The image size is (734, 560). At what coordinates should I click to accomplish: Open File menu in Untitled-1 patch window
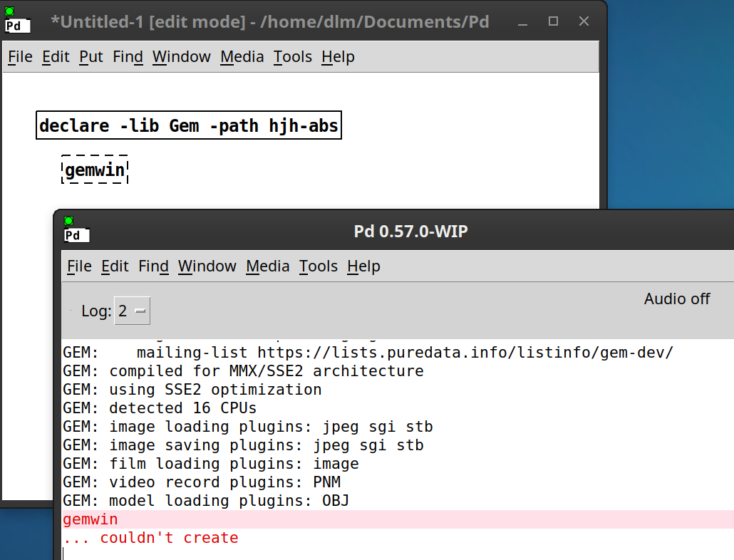[x=20, y=56]
